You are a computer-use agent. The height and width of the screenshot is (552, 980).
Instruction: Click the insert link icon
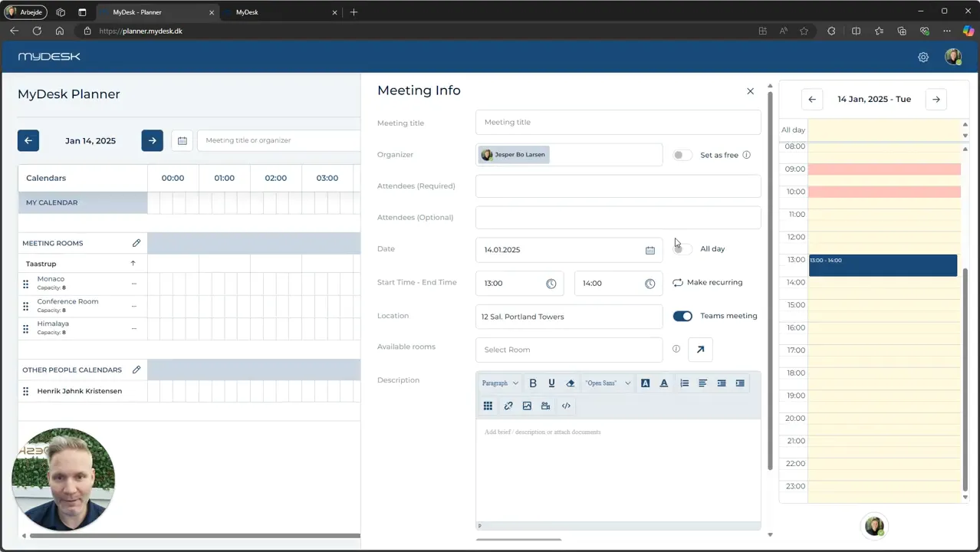(x=508, y=406)
